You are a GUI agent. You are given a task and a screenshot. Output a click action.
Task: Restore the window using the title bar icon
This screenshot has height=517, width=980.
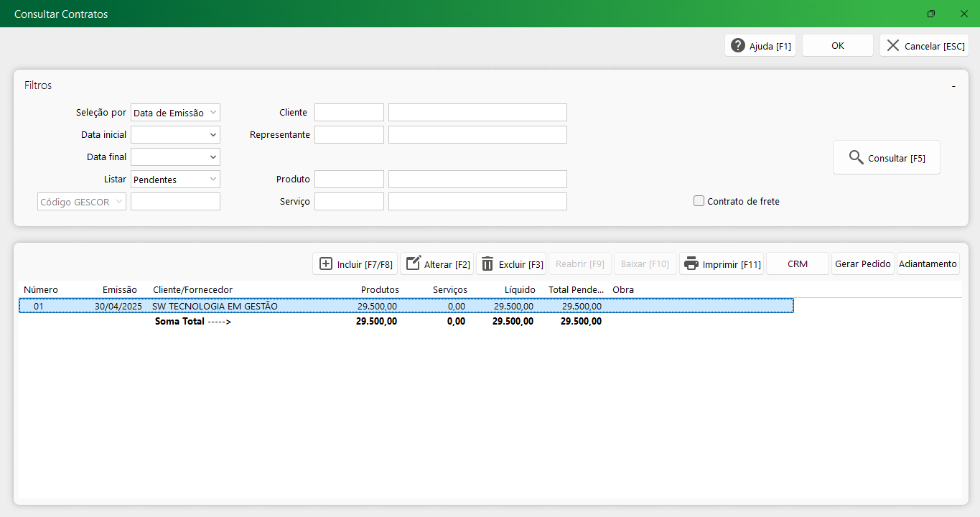pos(931,14)
